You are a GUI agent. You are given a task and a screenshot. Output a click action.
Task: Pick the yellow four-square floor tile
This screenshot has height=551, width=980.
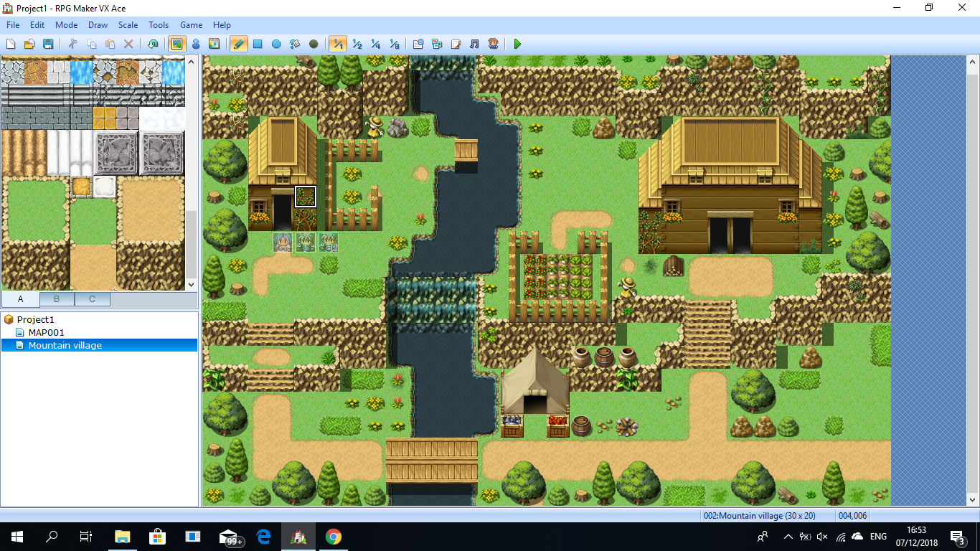click(x=105, y=118)
